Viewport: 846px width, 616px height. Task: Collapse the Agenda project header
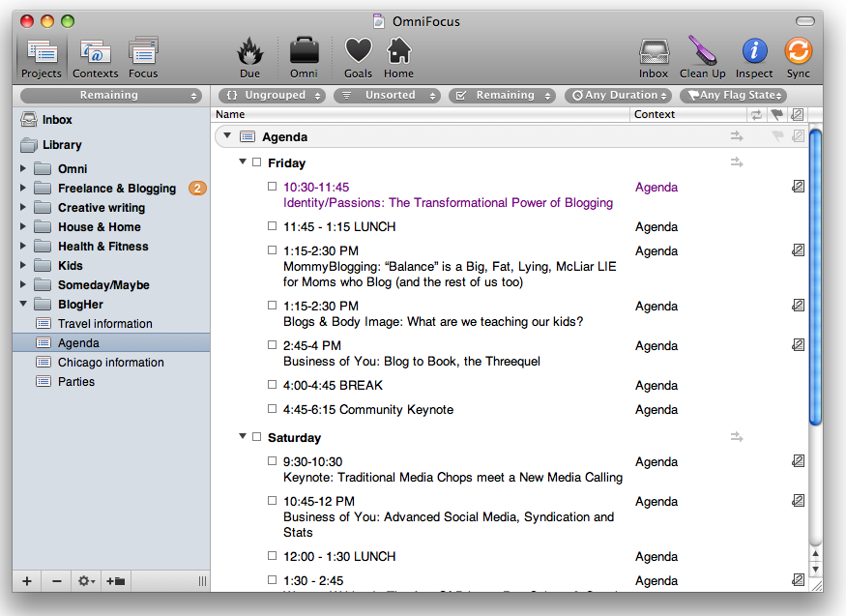(x=227, y=136)
